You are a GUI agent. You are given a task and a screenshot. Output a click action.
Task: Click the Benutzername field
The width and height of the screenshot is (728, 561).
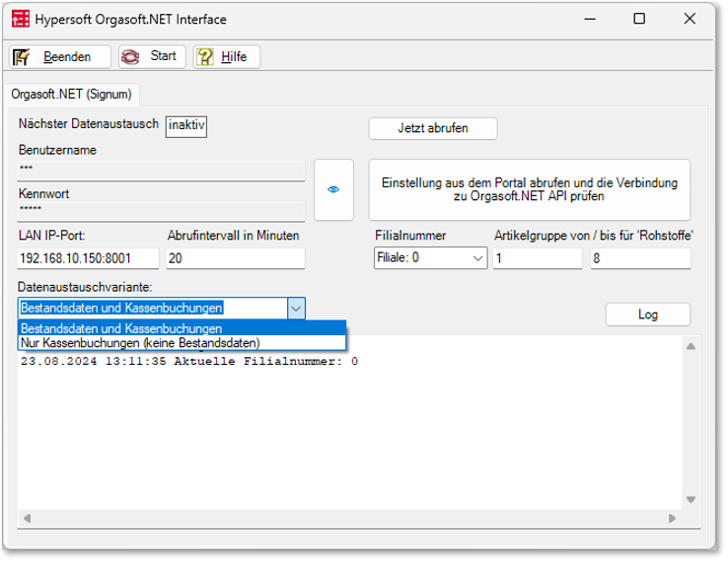tap(161, 171)
